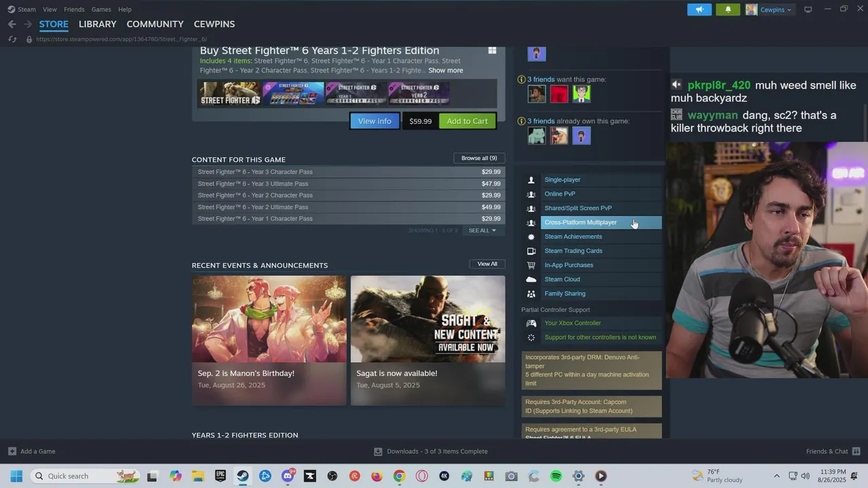868x488 pixels.
Task: Open the Sagat is now available event card
Action: point(428,340)
